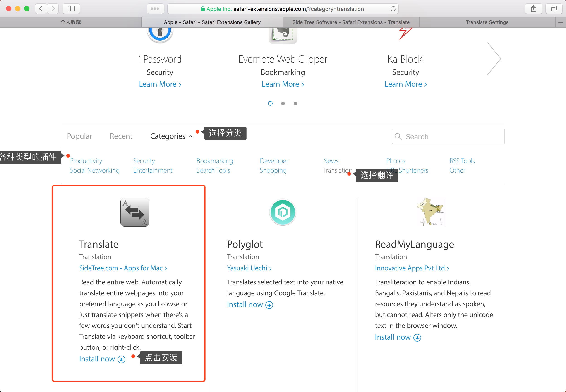
Task: Open Learn More for 1Password
Action: point(160,84)
